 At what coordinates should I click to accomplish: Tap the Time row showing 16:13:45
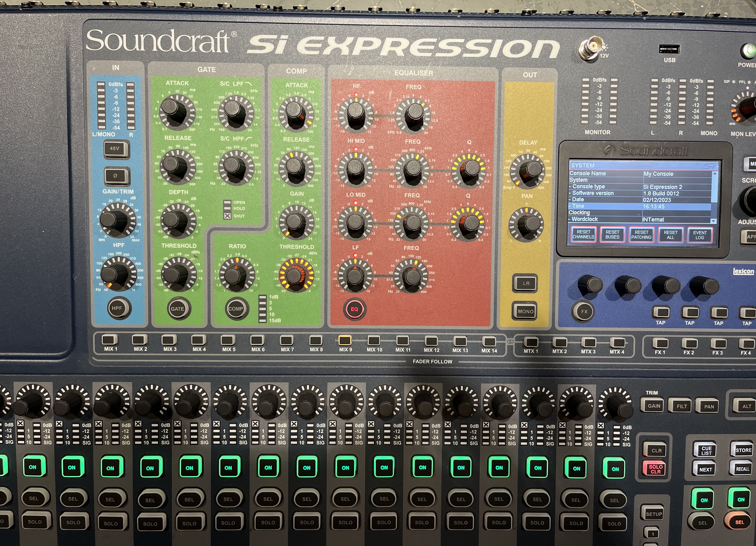pyautogui.click(x=640, y=207)
